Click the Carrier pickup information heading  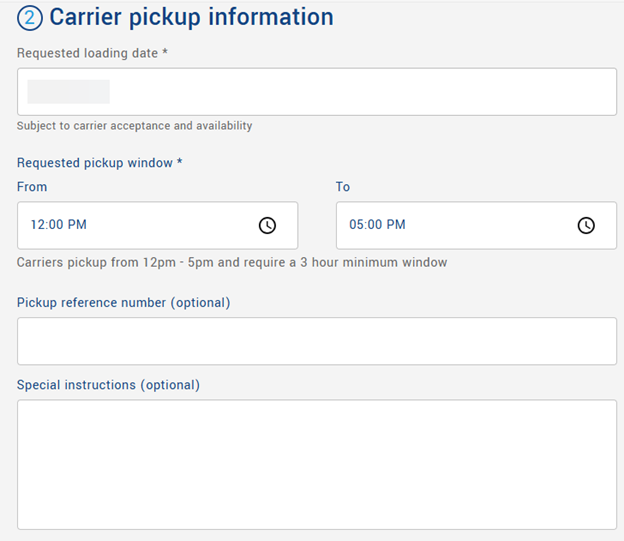(191, 17)
